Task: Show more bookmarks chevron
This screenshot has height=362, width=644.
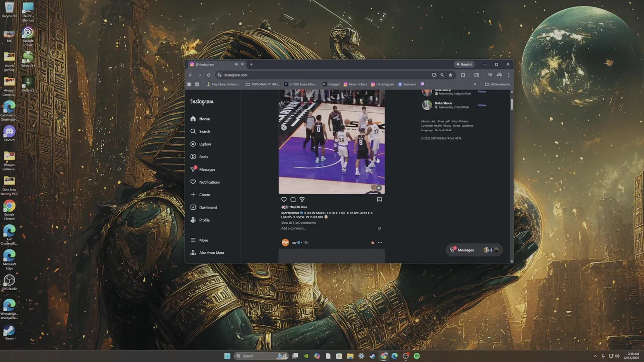Action: point(475,84)
